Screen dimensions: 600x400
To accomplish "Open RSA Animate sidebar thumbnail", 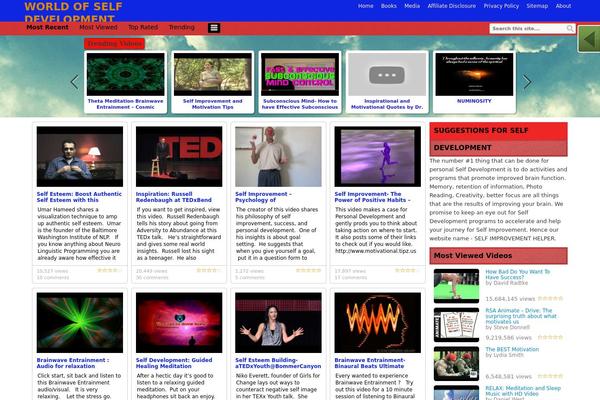I will [x=457, y=325].
